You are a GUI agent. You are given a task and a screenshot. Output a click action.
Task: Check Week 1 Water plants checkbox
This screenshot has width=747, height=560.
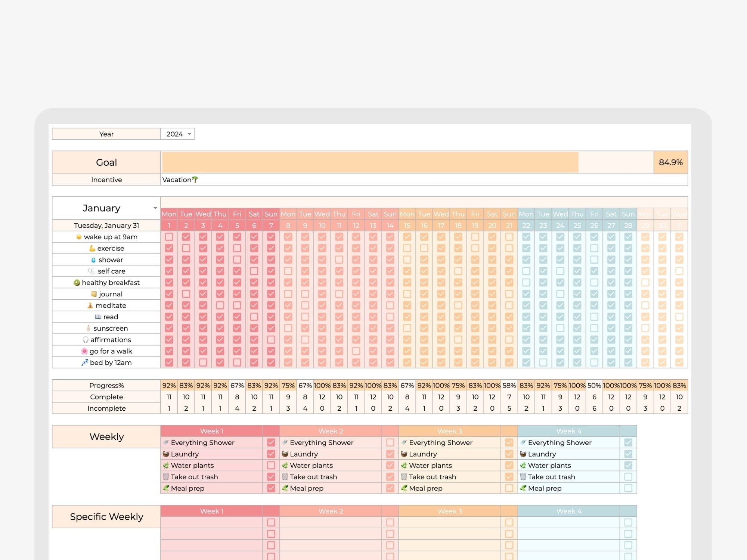(x=271, y=466)
